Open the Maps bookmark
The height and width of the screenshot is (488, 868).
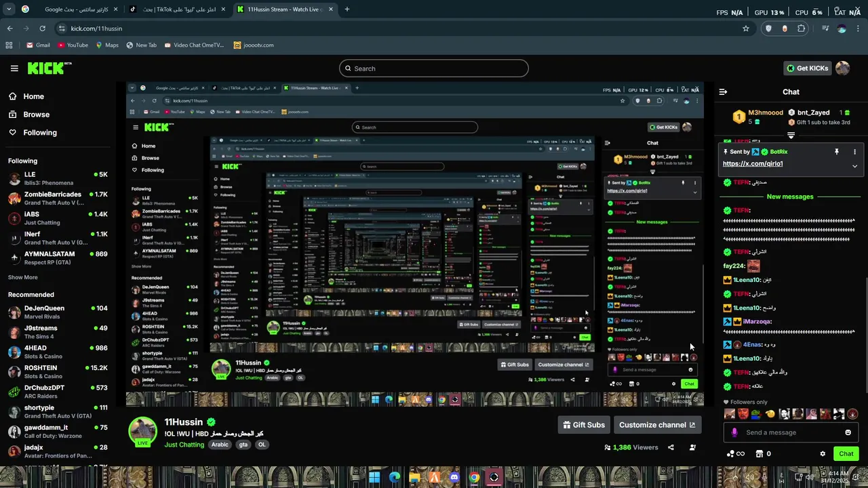pos(107,45)
